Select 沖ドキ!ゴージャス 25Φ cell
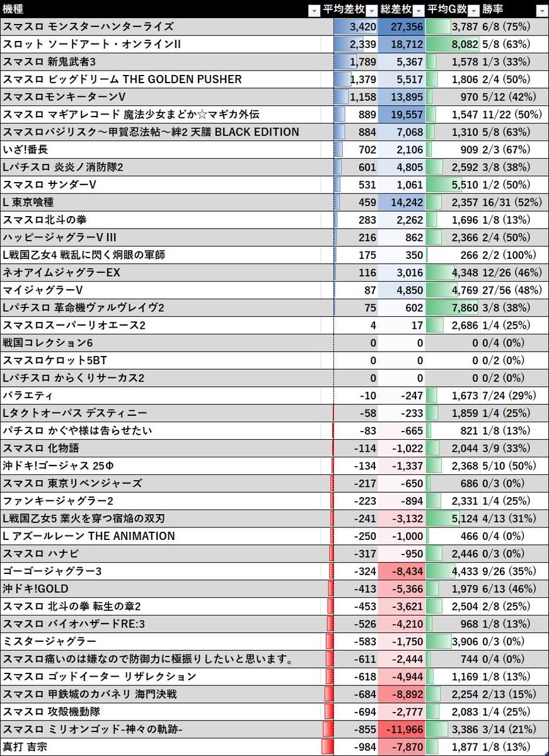The width and height of the screenshot is (549, 756). coord(161,466)
